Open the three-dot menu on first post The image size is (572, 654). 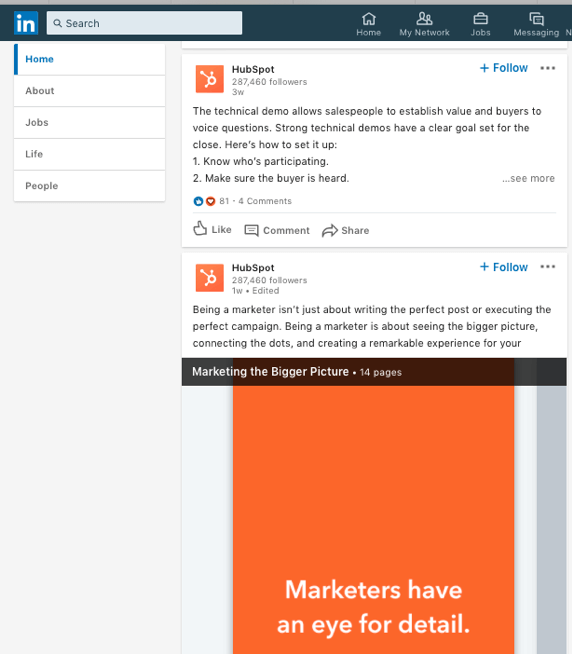click(x=547, y=68)
